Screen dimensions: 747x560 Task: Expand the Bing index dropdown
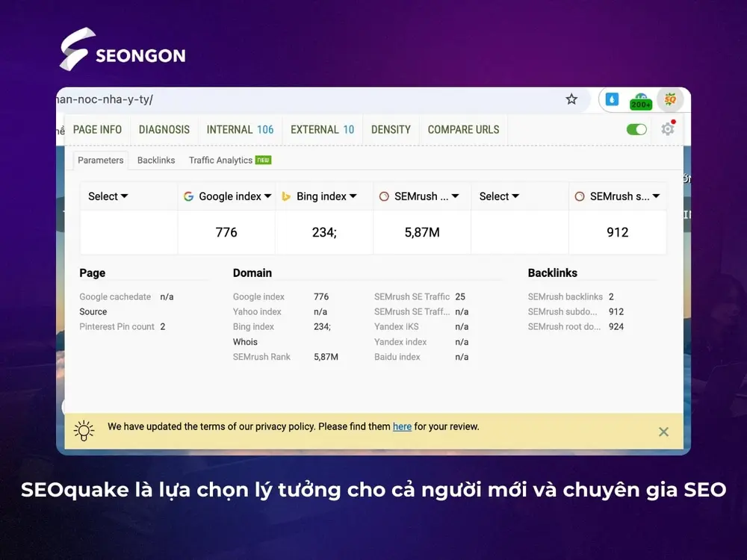click(x=319, y=196)
